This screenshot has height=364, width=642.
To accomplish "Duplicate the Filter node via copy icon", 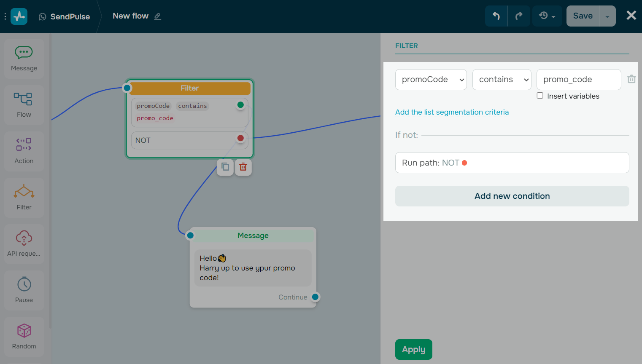I will (225, 167).
